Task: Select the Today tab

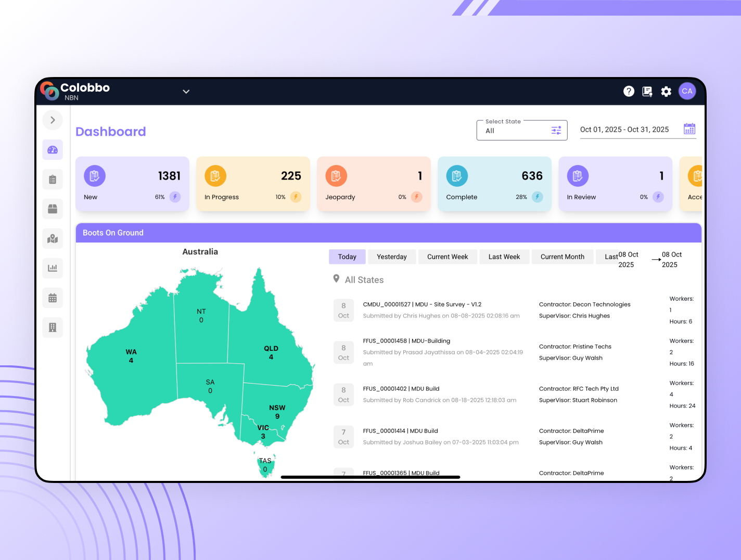Action: coord(347,257)
